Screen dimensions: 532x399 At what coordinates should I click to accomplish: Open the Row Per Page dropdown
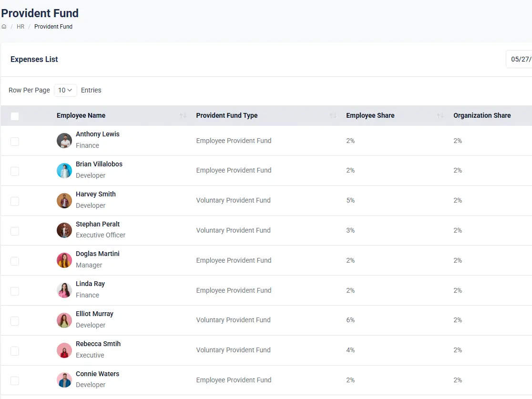pyautogui.click(x=65, y=90)
